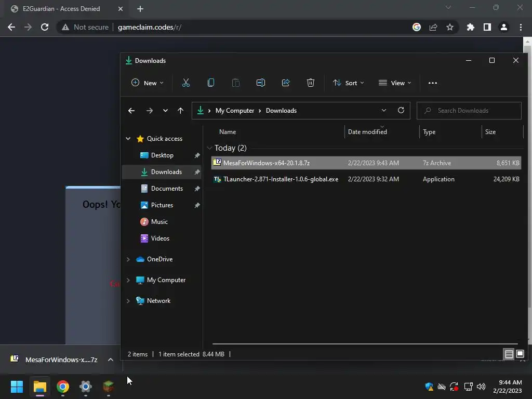
Task: Expand the Network tree node
Action: pos(128,301)
